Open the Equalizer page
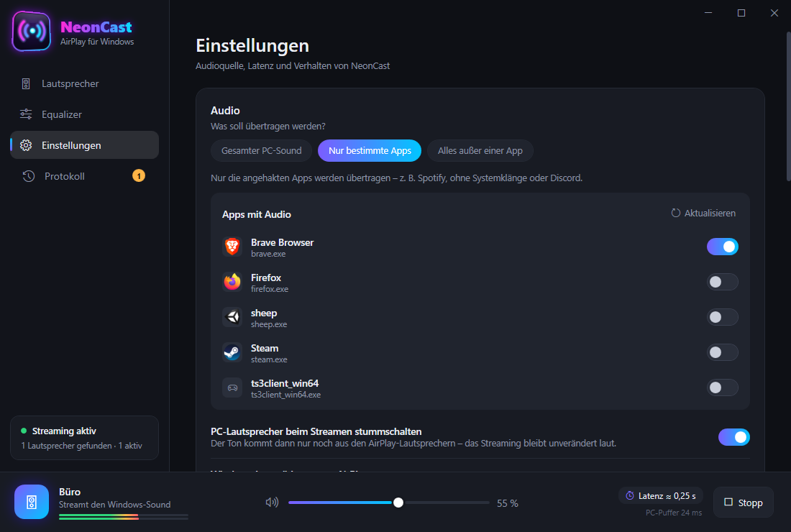Screen dimensions: 791x532 point(84,114)
